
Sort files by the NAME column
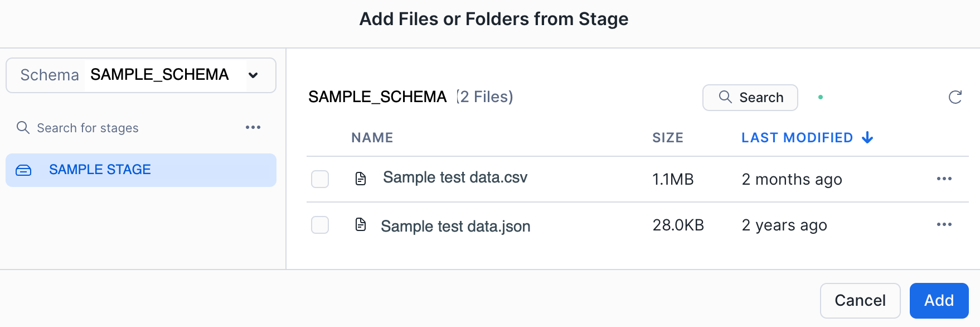click(x=372, y=138)
